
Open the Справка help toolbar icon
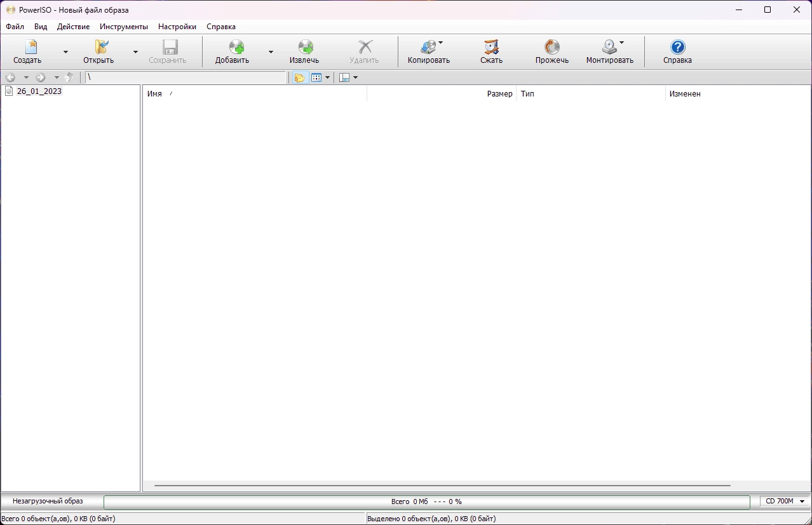[x=678, y=47]
